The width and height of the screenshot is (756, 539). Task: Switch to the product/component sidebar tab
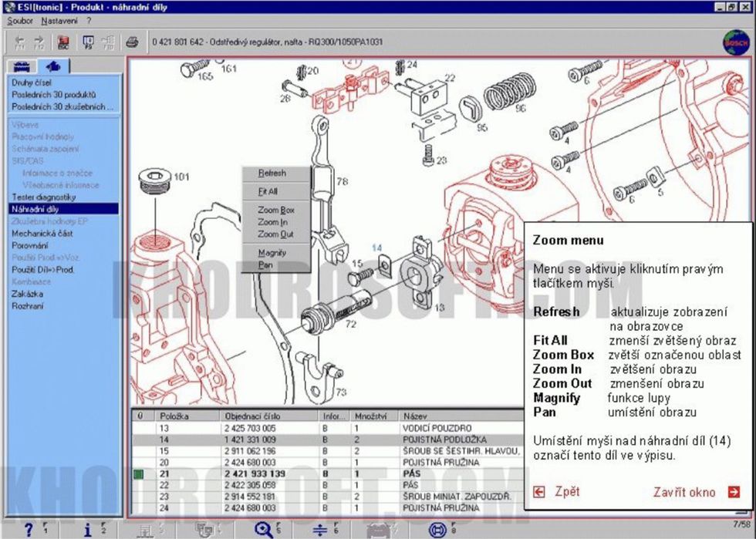point(53,66)
